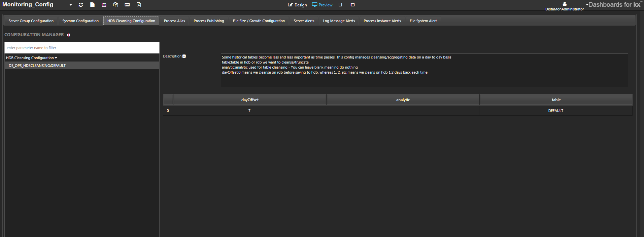
Task: Sort by table column header
Action: (556, 100)
